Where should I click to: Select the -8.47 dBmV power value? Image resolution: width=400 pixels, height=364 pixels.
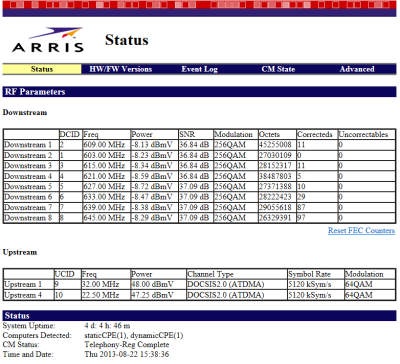click(x=152, y=197)
